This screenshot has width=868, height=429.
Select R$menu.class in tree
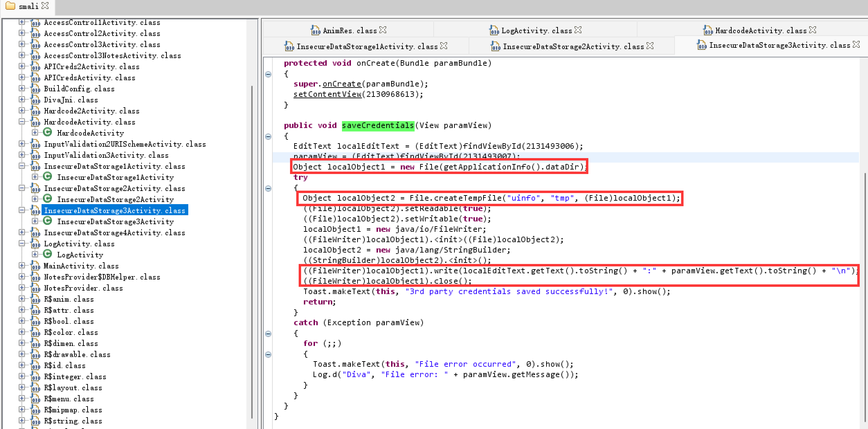click(69, 399)
